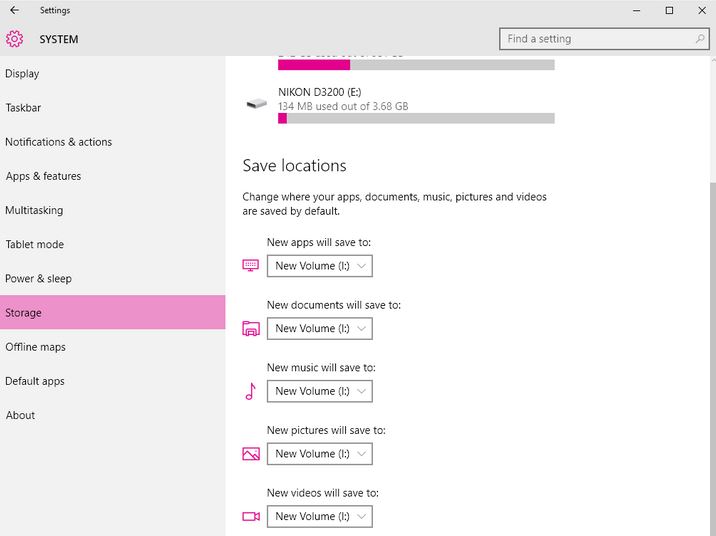Screen dimensions: 716x536
Task: Click the pink Settings gear icon
Action: point(15,39)
